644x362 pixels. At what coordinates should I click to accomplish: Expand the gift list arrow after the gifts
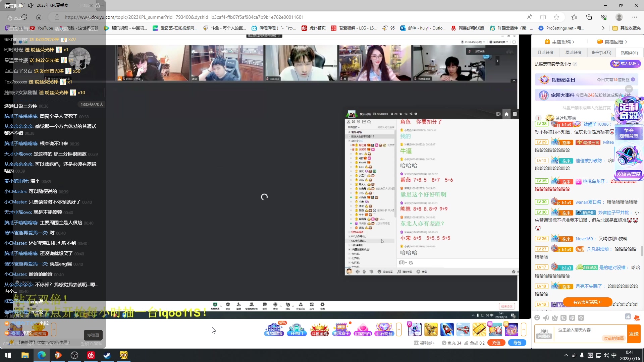click(523, 329)
